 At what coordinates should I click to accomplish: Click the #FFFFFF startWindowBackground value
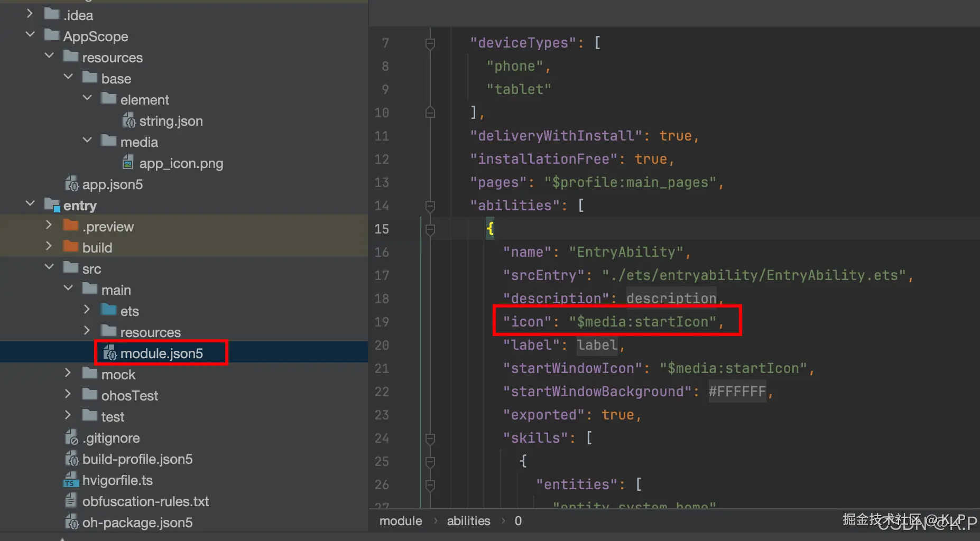click(x=737, y=391)
